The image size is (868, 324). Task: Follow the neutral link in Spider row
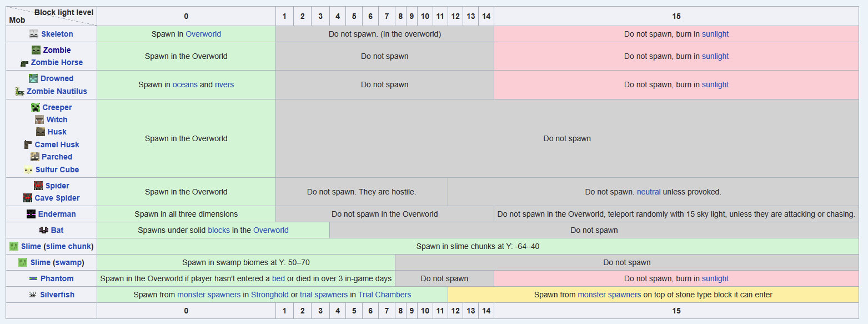(x=649, y=192)
